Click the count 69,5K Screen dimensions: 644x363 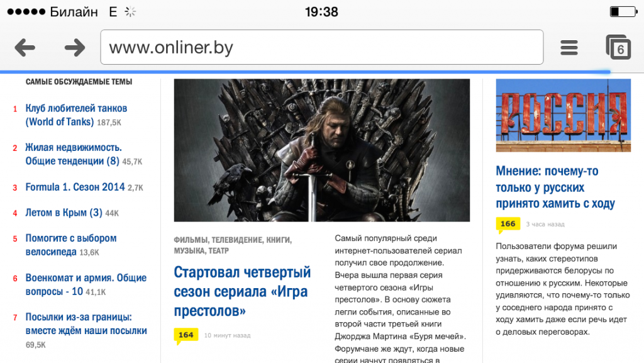(36, 345)
